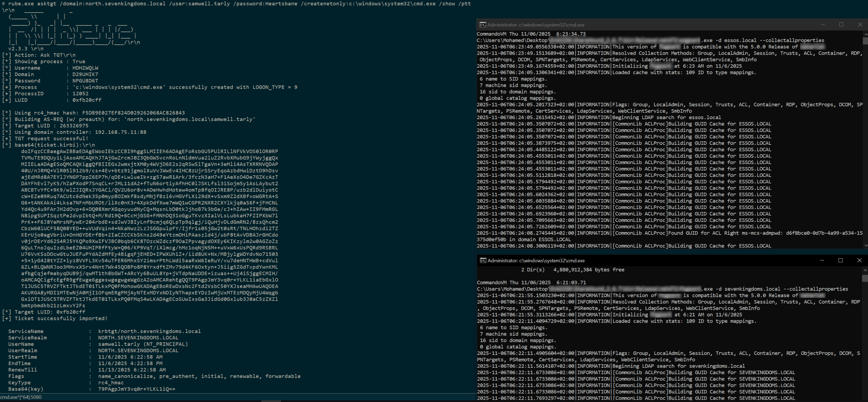Screen dimensions: 868x402
Task: Close the sevenkingdoms.local cmd window
Action: point(859,260)
